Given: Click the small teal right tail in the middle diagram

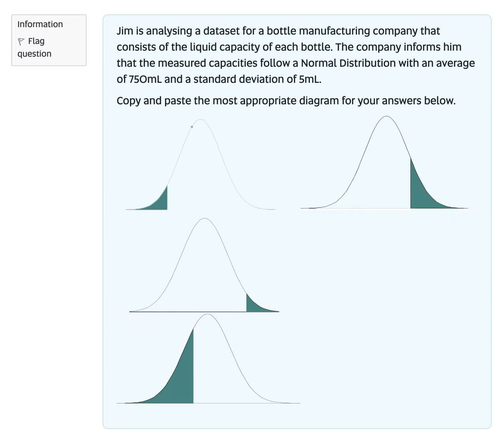Looking at the screenshot, I should 254,305.
